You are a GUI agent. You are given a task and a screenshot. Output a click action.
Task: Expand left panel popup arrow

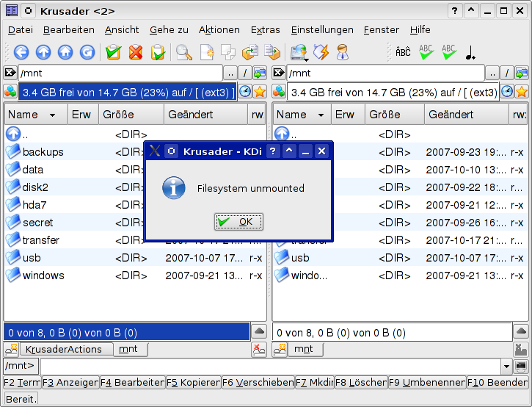pos(260,331)
